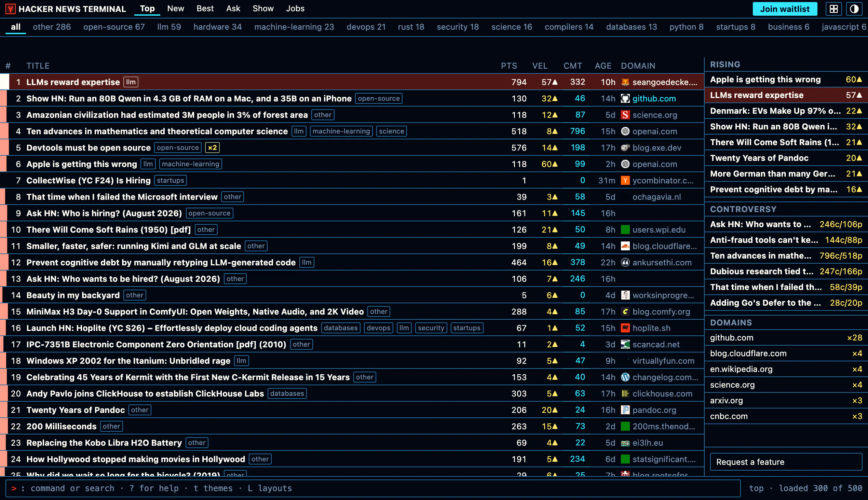The width and height of the screenshot is (868, 500).
Task: Click the Request a feature button
Action: coord(786,462)
